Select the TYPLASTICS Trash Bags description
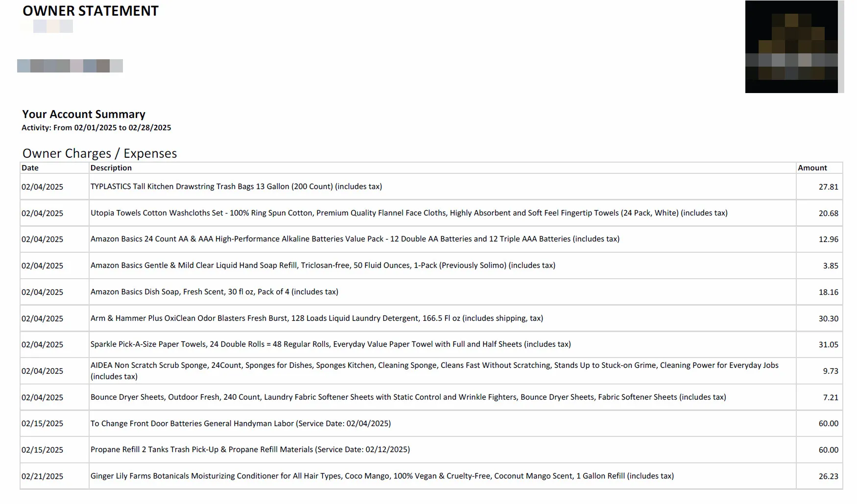The image size is (857, 504). point(236,187)
